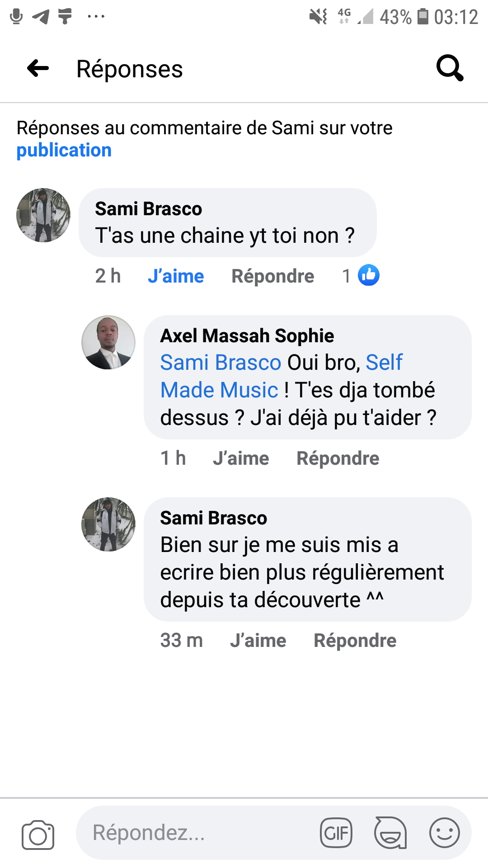
Task: Open the GIF picker icon
Action: (x=336, y=833)
